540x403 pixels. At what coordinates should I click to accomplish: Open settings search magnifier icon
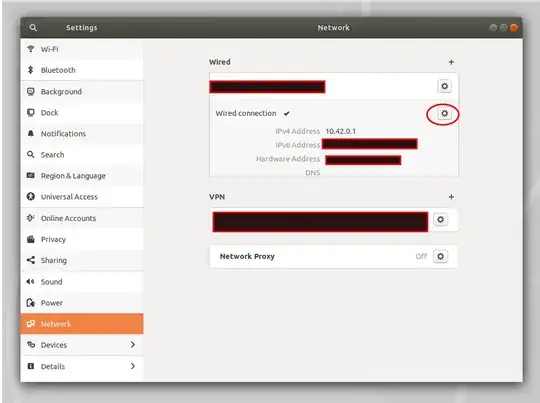coord(33,28)
